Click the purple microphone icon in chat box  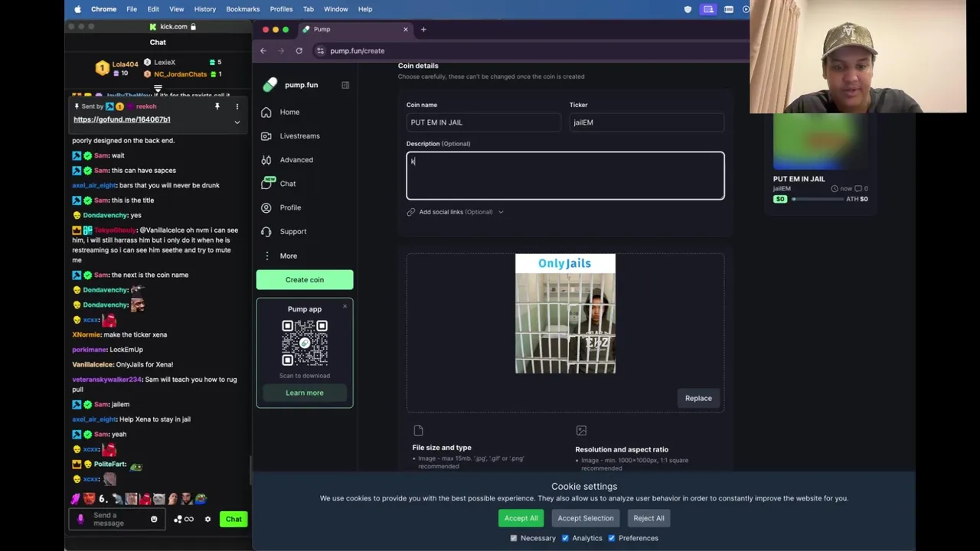click(80, 519)
